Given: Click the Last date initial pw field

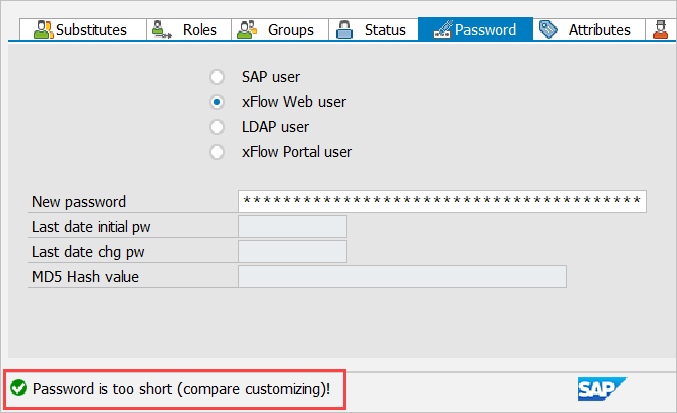Looking at the screenshot, I should click(292, 227).
